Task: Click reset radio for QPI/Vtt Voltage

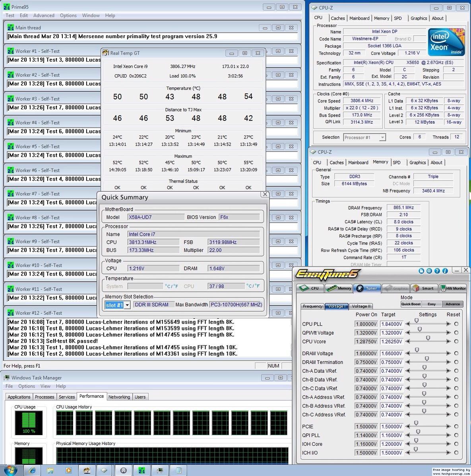Action: (x=456, y=333)
